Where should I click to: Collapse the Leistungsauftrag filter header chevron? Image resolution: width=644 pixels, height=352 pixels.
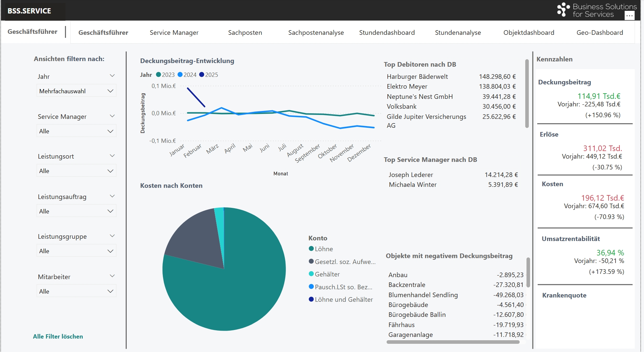tap(112, 196)
